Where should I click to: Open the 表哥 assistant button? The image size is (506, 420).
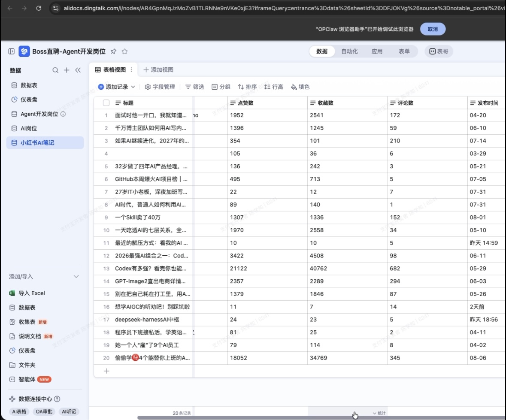click(x=439, y=51)
